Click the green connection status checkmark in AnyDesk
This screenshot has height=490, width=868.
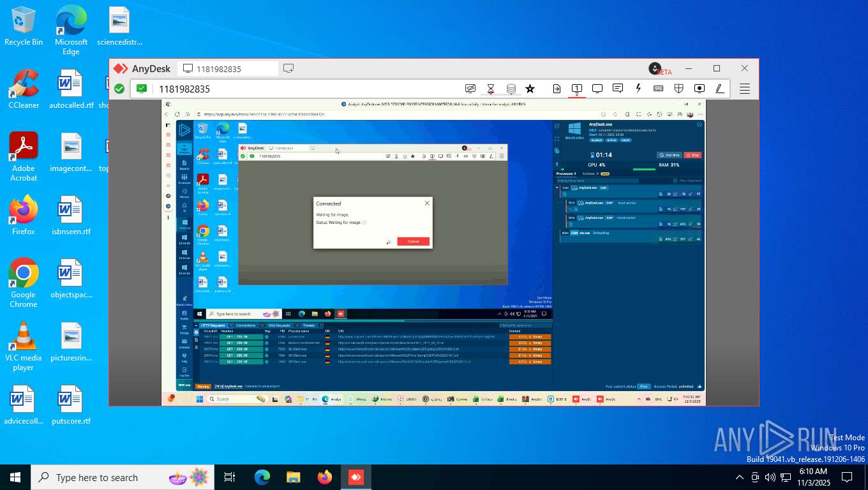[119, 89]
